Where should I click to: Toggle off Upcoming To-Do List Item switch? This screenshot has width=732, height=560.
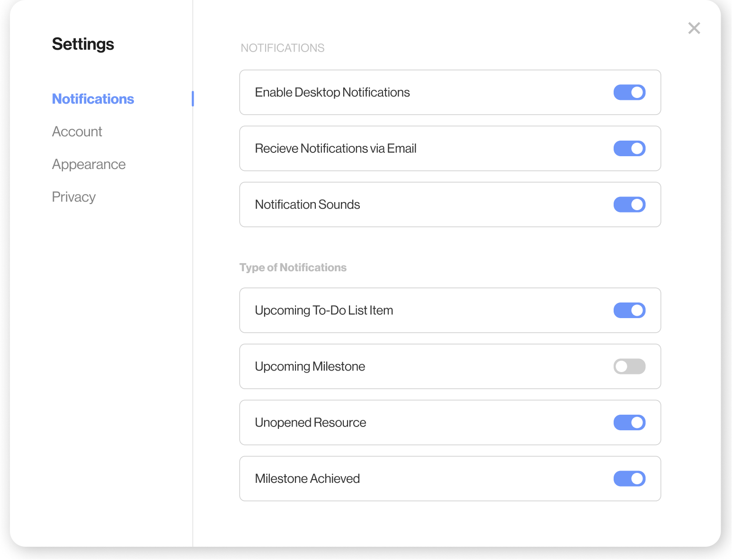[629, 311]
